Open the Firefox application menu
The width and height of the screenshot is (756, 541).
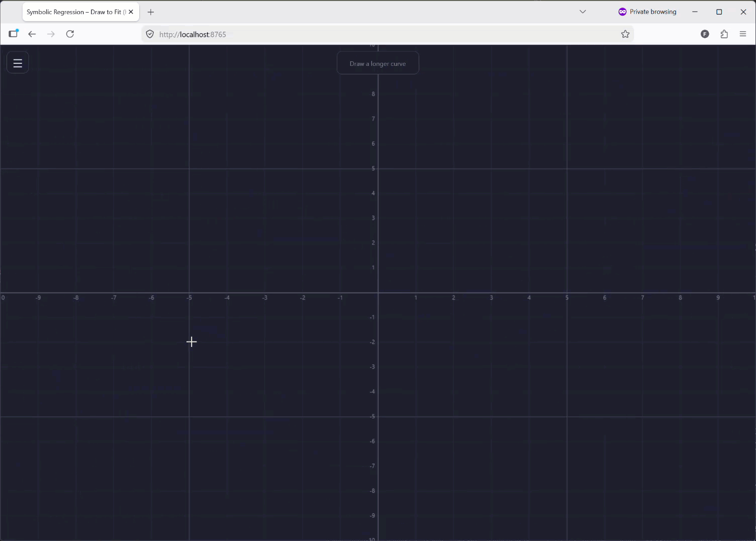tap(743, 34)
